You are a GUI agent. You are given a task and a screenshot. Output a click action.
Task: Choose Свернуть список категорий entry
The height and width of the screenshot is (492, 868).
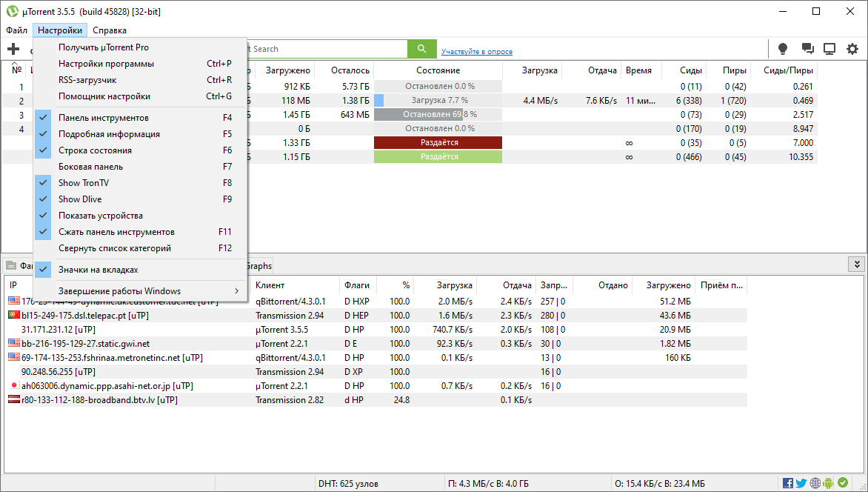[x=141, y=248]
